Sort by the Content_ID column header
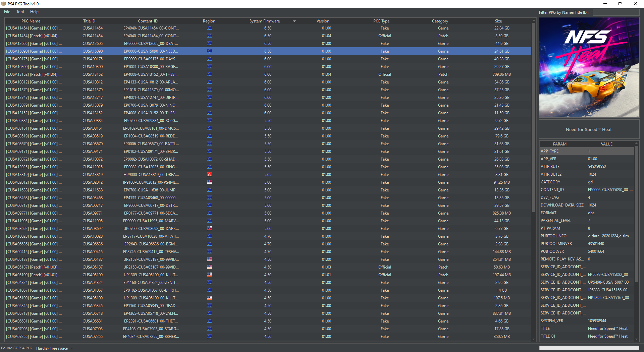The image size is (644, 352). click(148, 21)
